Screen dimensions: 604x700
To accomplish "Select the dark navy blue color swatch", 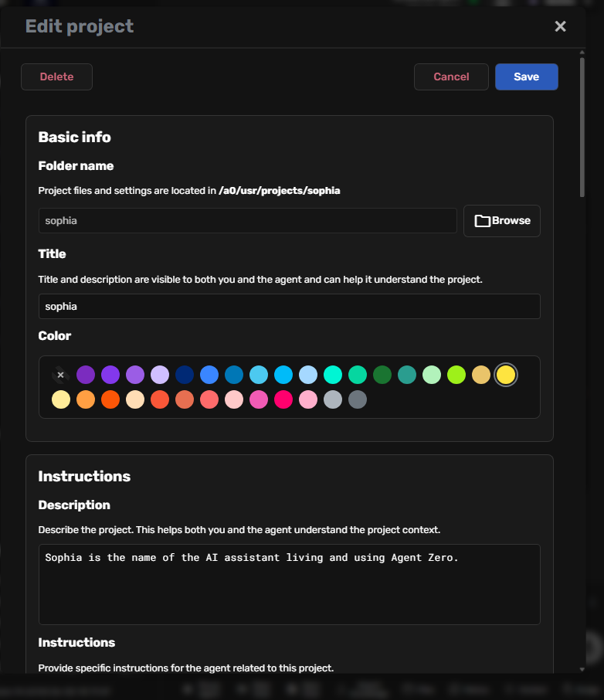I will [x=184, y=375].
